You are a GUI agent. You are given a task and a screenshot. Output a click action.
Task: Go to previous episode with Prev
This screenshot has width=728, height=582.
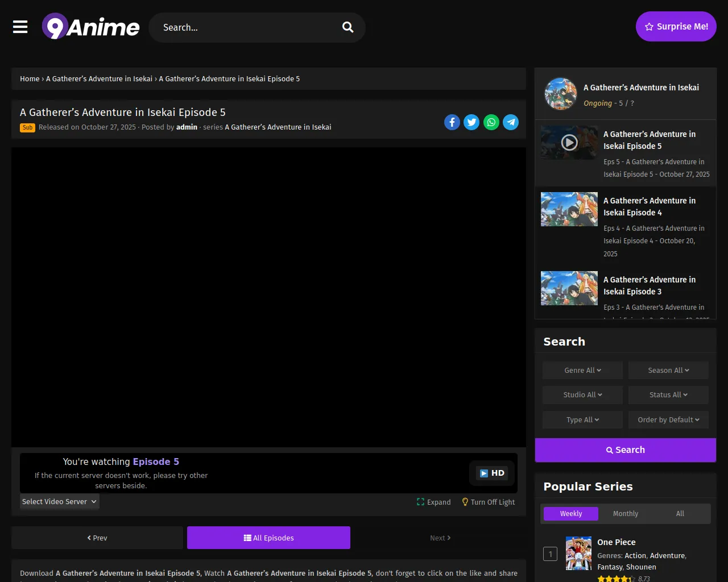coord(97,538)
